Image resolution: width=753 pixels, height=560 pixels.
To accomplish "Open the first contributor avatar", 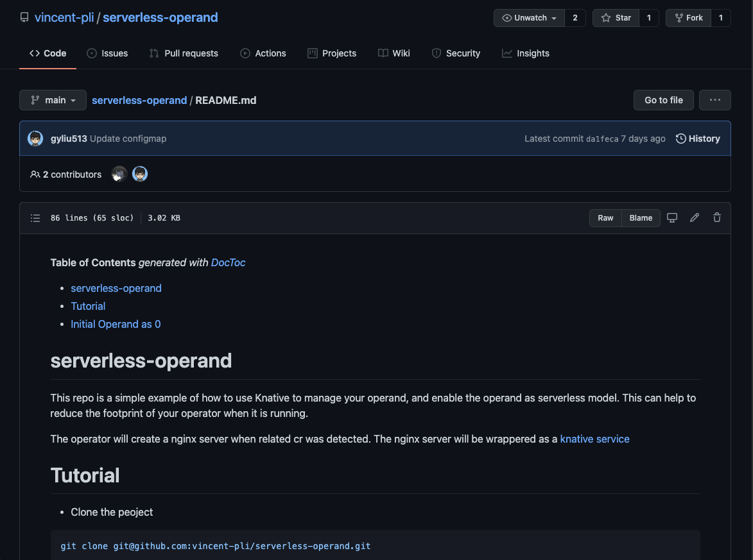I will tap(119, 174).
